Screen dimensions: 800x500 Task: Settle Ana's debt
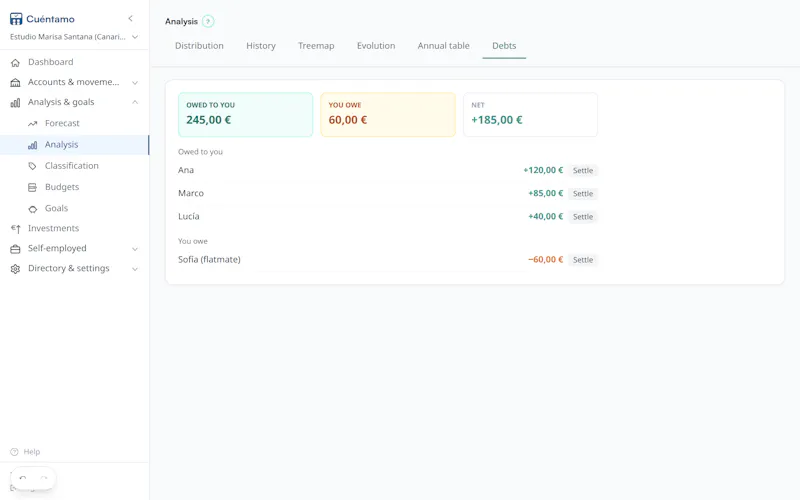click(x=583, y=170)
